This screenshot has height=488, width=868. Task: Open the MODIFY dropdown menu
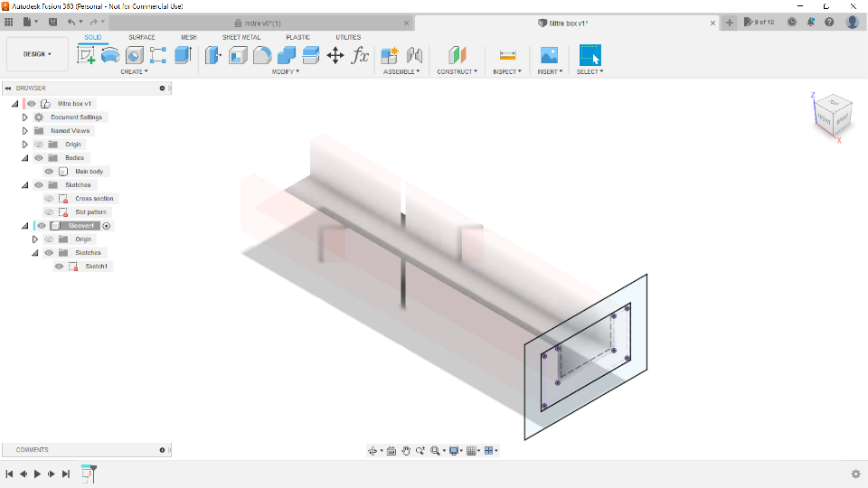(x=286, y=71)
